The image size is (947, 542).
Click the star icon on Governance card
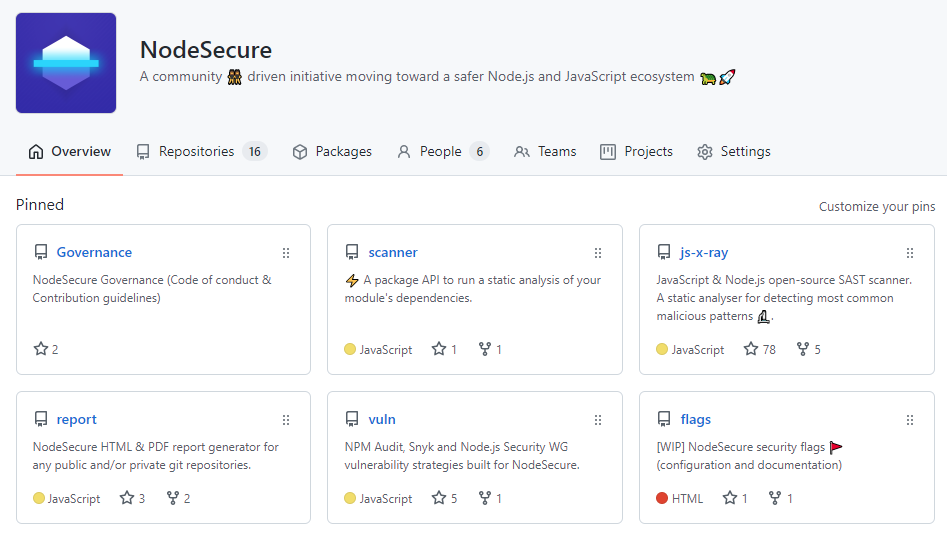point(41,349)
